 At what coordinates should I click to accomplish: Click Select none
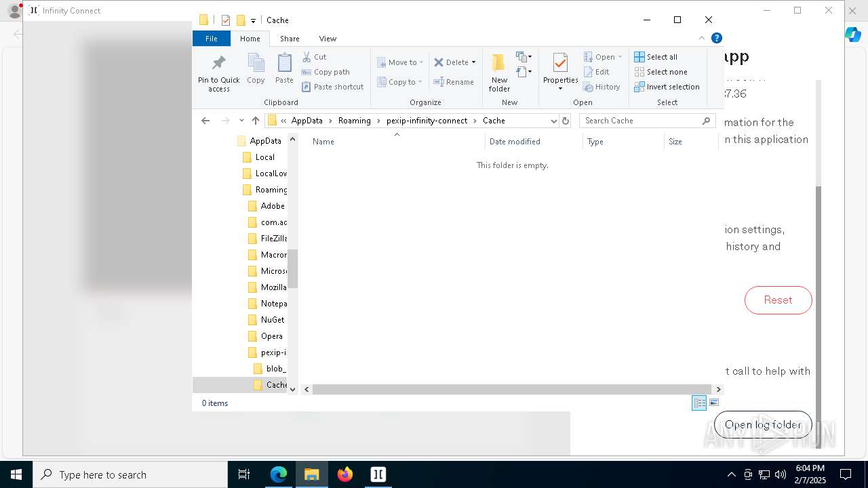[x=660, y=72]
